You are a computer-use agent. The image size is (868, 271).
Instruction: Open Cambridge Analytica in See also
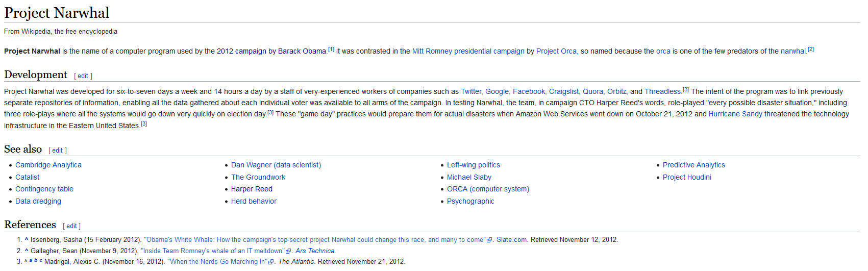(48, 165)
